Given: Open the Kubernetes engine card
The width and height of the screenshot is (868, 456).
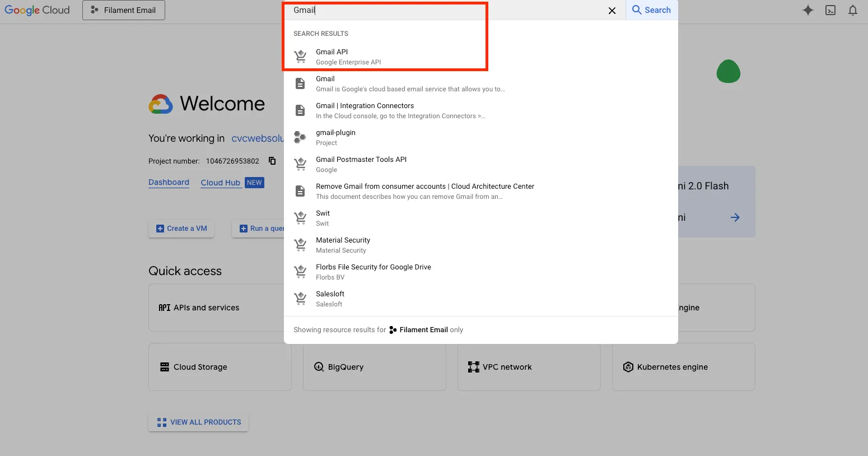Looking at the screenshot, I should pos(683,367).
